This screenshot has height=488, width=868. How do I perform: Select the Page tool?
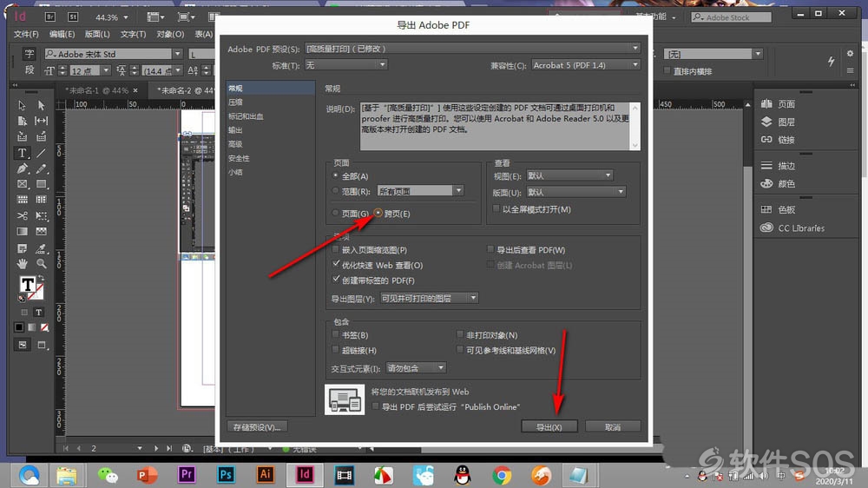22,121
